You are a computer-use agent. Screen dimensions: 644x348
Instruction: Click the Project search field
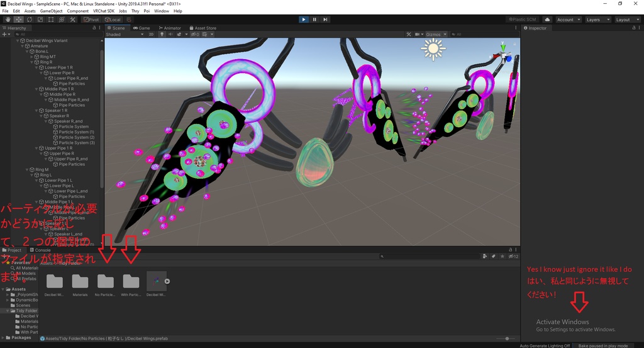[x=430, y=256]
